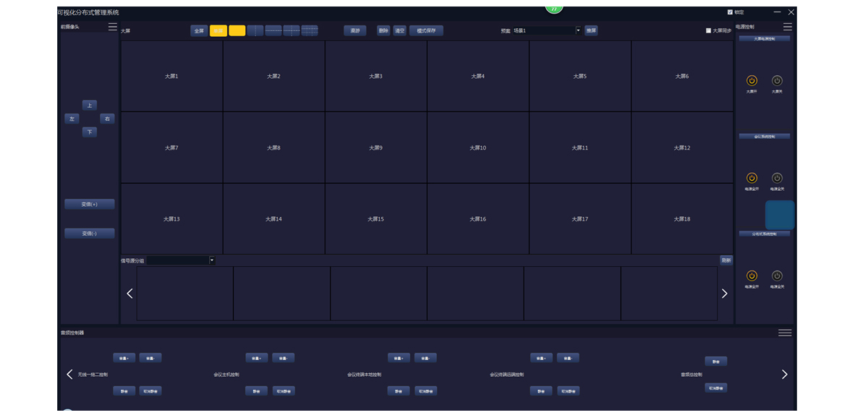
Task: Toggle the 锁定 checkbox
Action: coord(730,12)
